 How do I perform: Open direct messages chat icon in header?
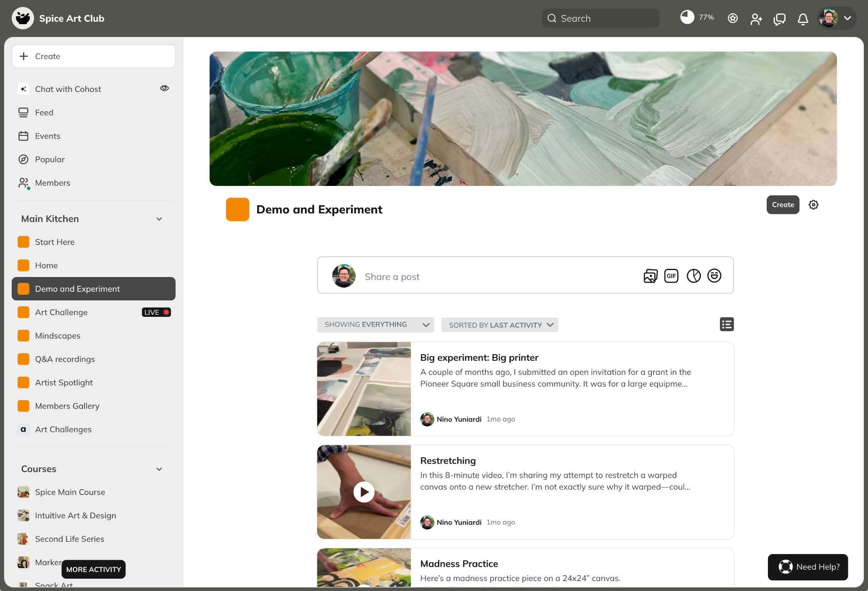click(x=779, y=19)
